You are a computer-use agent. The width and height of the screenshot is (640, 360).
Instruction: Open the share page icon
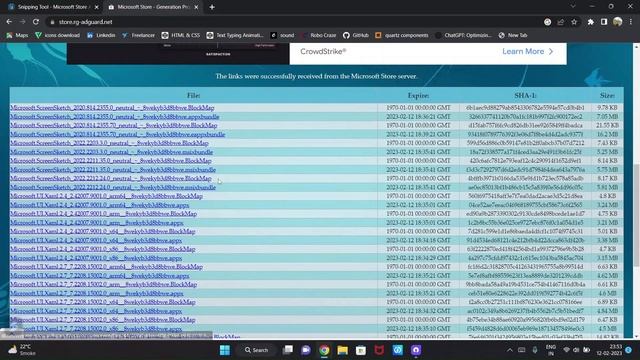click(x=561, y=22)
